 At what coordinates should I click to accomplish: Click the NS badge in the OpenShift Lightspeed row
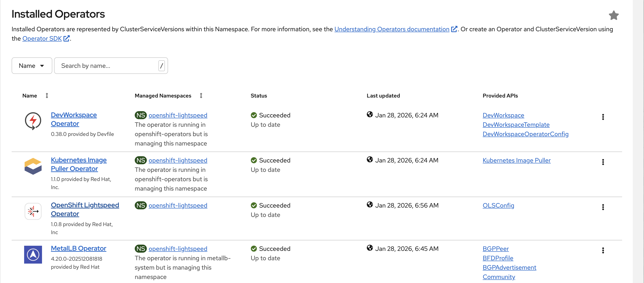coord(141,205)
